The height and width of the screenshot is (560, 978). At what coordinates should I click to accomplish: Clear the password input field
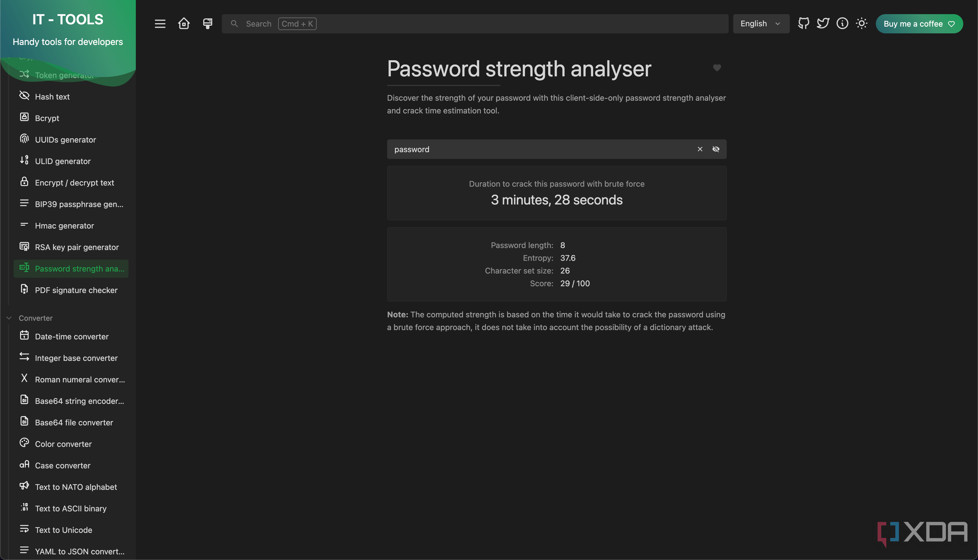700,149
